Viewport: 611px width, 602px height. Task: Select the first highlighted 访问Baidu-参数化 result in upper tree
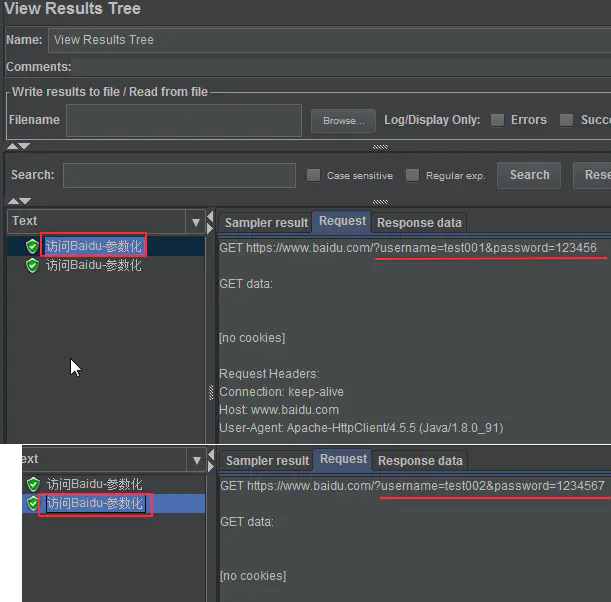tap(94, 246)
